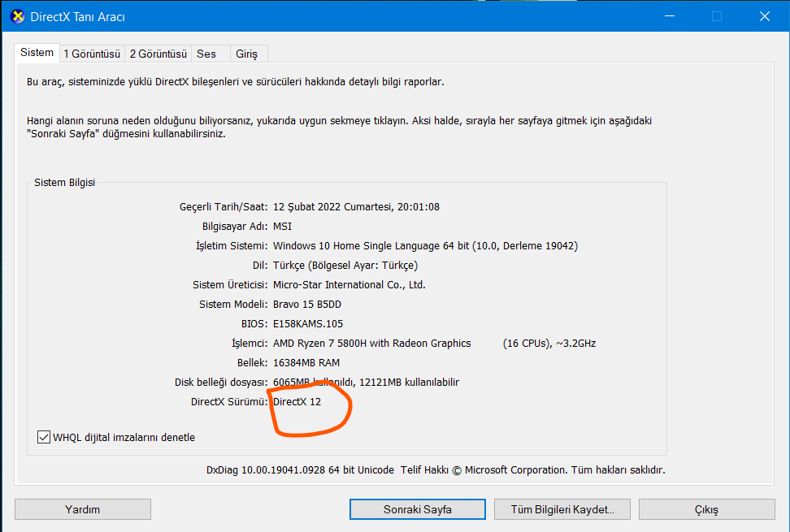
Task: Click the computer name value MSI
Action: pyautogui.click(x=282, y=227)
